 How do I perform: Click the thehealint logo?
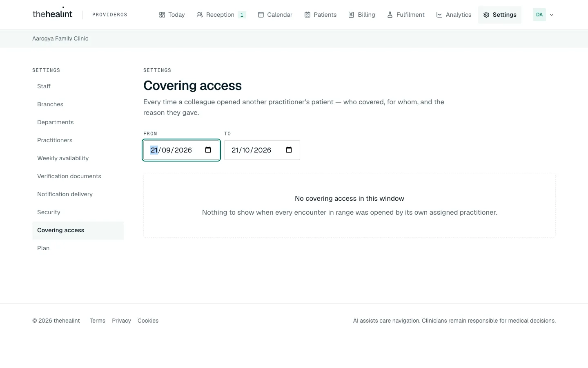pyautogui.click(x=52, y=13)
